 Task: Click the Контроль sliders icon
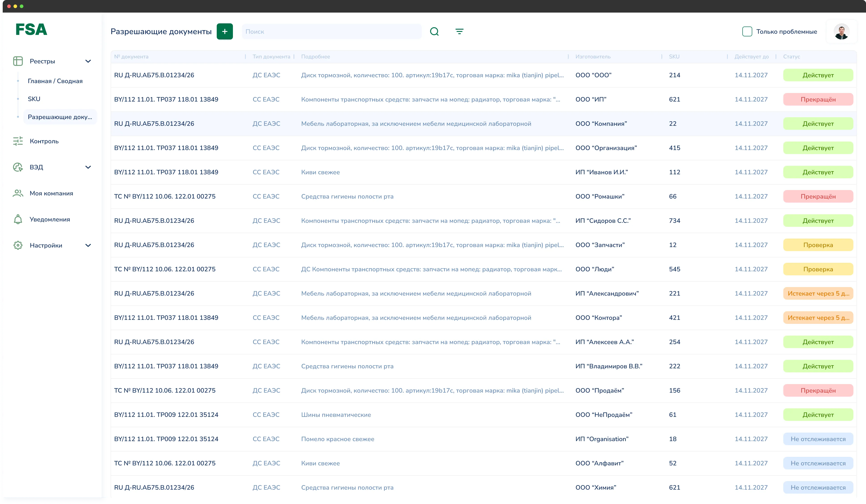[x=18, y=141]
